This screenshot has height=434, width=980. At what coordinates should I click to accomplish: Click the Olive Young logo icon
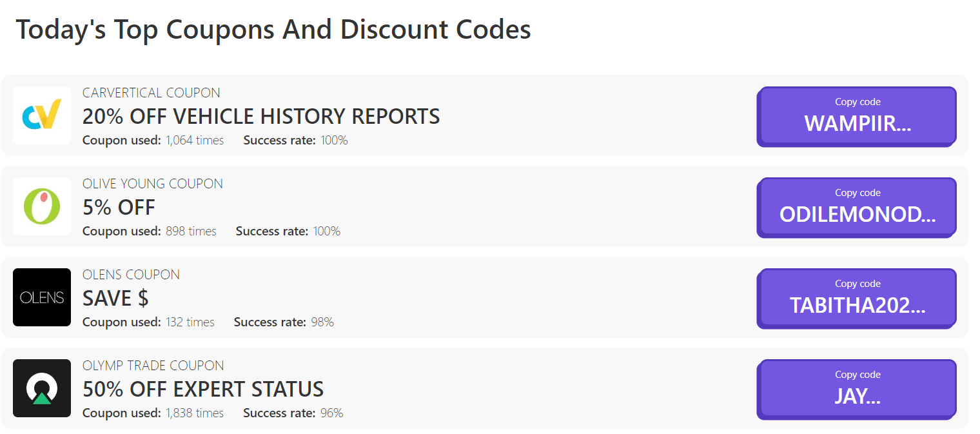41,207
